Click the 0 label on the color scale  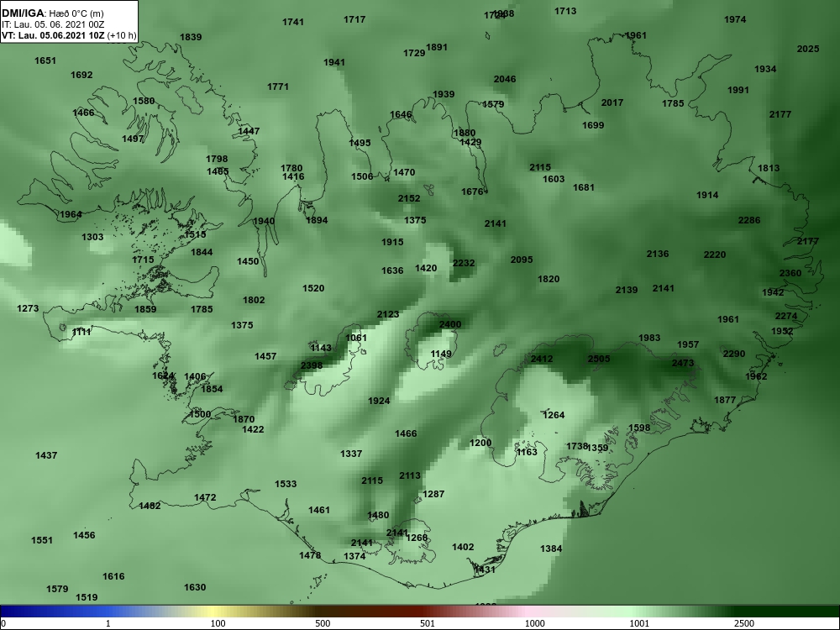tap(3, 623)
